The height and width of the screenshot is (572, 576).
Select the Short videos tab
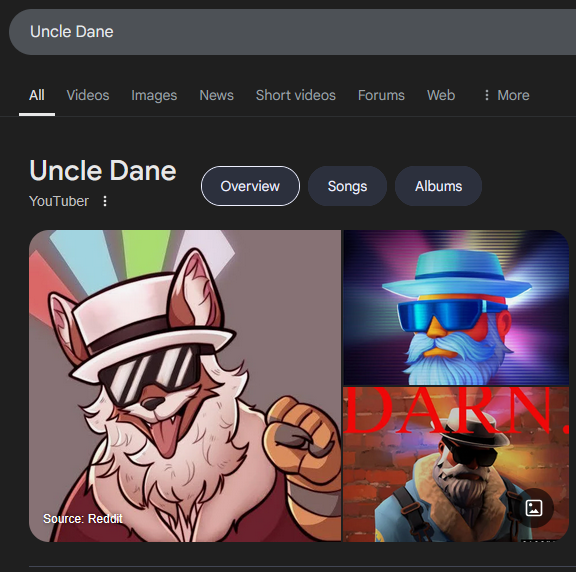tap(296, 95)
